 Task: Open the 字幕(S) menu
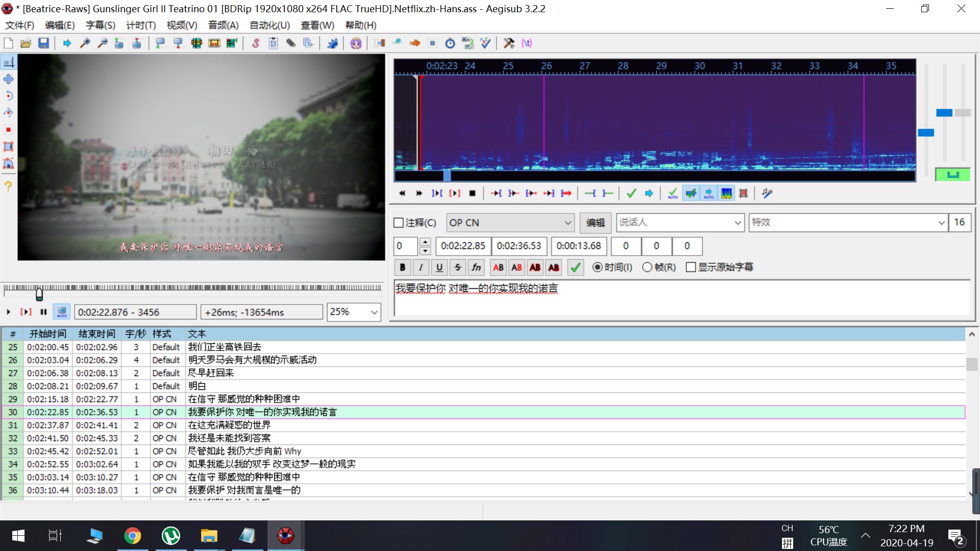100,26
